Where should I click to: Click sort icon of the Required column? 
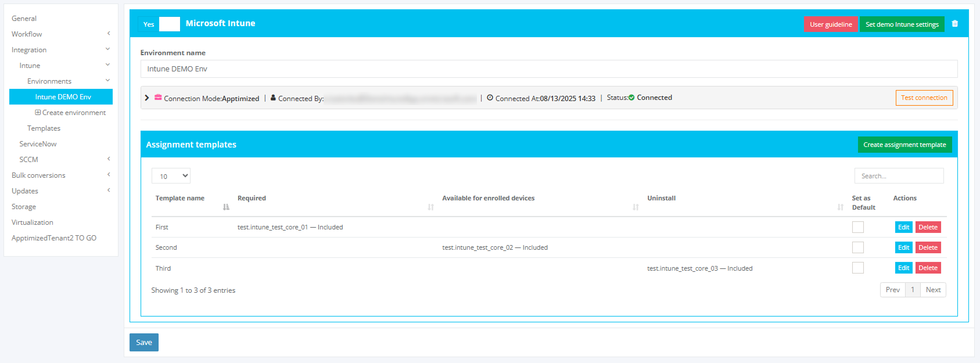coord(430,207)
